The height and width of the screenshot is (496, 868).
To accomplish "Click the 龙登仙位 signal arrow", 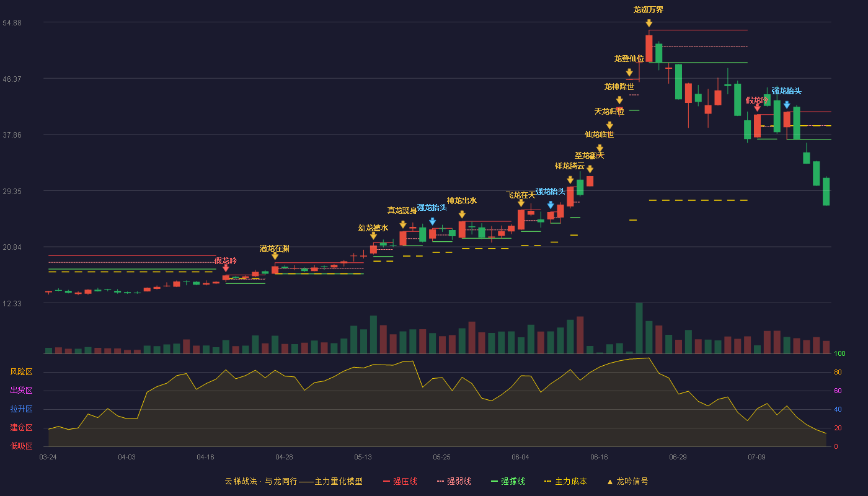I will coord(629,73).
